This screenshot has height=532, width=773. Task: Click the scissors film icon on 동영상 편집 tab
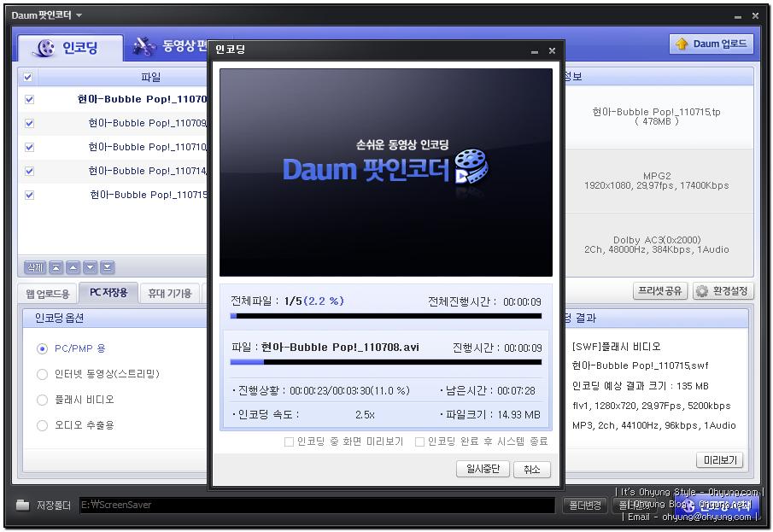(x=144, y=46)
